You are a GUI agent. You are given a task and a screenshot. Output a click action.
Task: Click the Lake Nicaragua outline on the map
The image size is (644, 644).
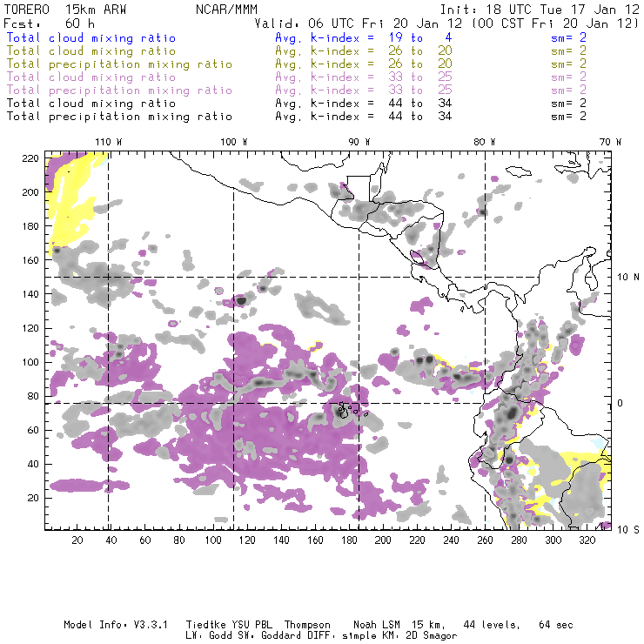(x=417, y=258)
